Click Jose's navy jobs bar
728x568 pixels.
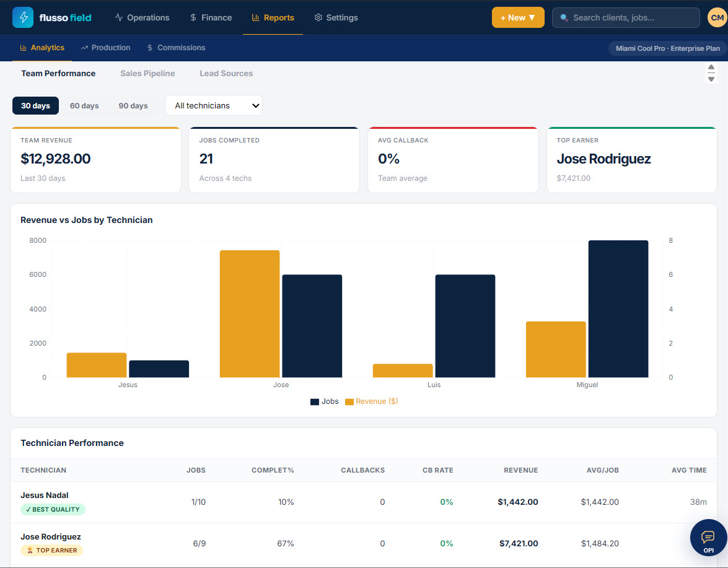coord(312,326)
